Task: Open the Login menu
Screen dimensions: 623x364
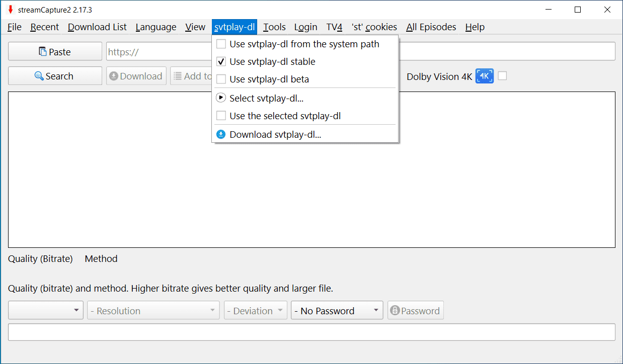Action: [x=305, y=27]
